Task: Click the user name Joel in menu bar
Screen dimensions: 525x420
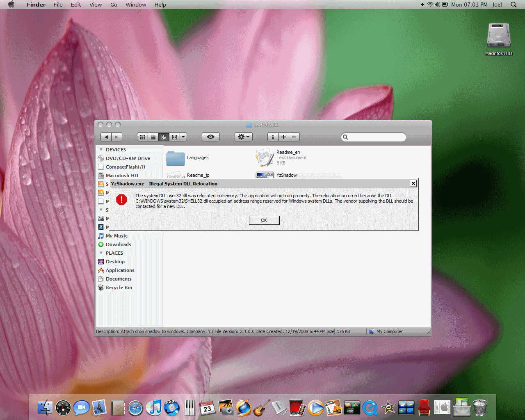Action: point(497,5)
